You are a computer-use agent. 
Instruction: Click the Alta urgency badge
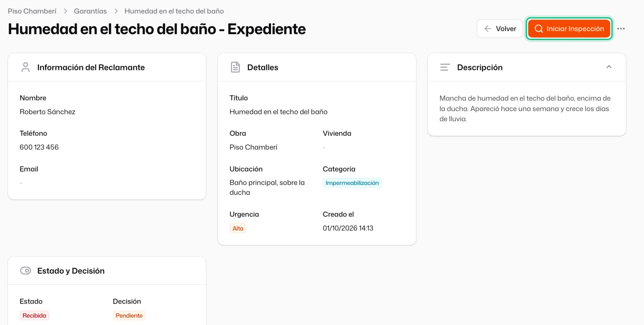238,228
